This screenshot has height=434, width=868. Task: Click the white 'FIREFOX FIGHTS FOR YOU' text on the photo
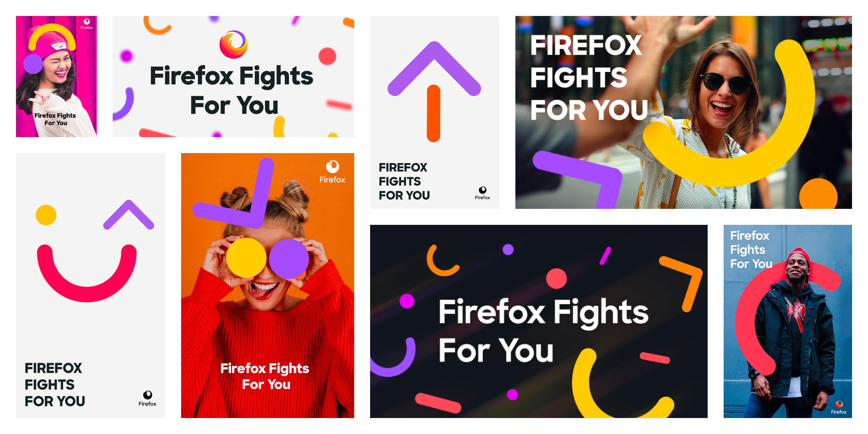click(x=589, y=77)
